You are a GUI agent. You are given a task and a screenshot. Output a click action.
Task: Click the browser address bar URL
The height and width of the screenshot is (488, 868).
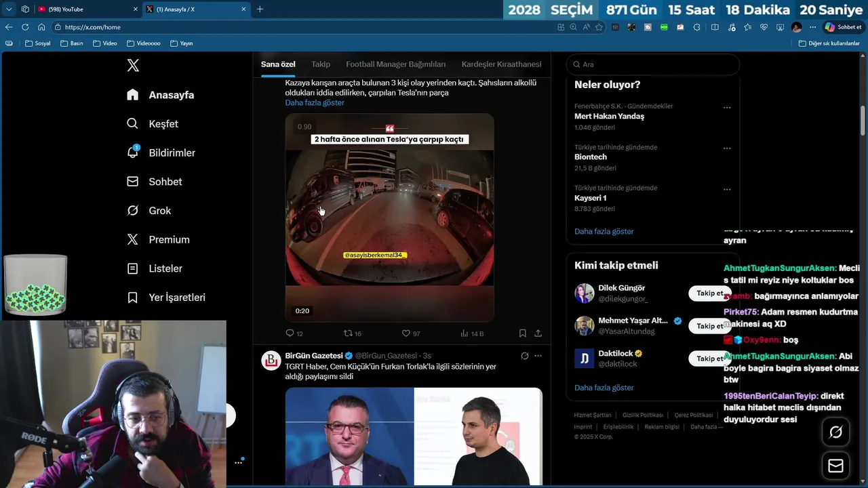click(x=93, y=27)
